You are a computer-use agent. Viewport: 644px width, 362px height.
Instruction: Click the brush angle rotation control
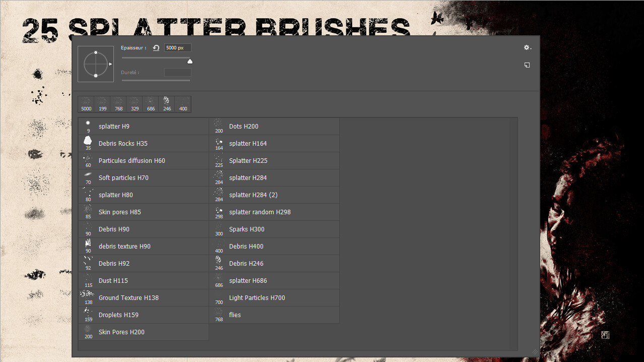(x=95, y=63)
